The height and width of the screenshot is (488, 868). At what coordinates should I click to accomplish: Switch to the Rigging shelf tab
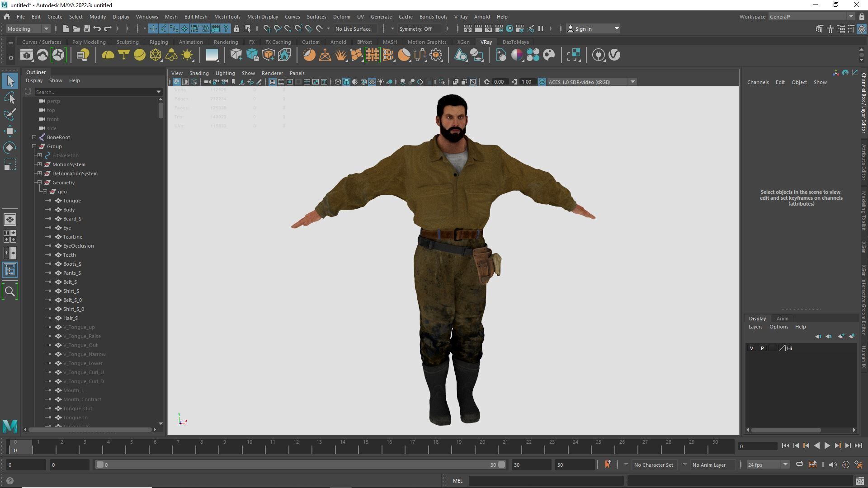tap(159, 42)
